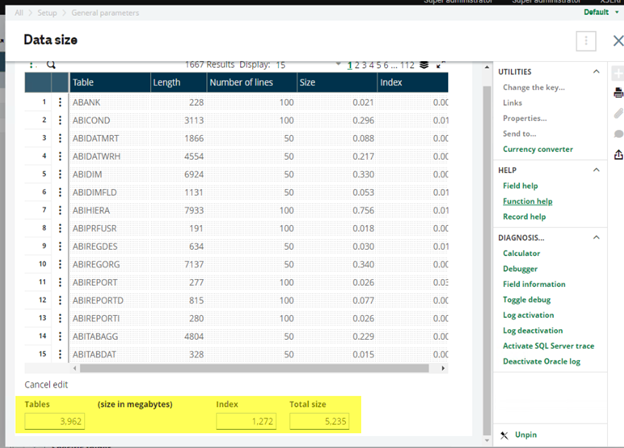Click Log deactivation

[x=532, y=331]
